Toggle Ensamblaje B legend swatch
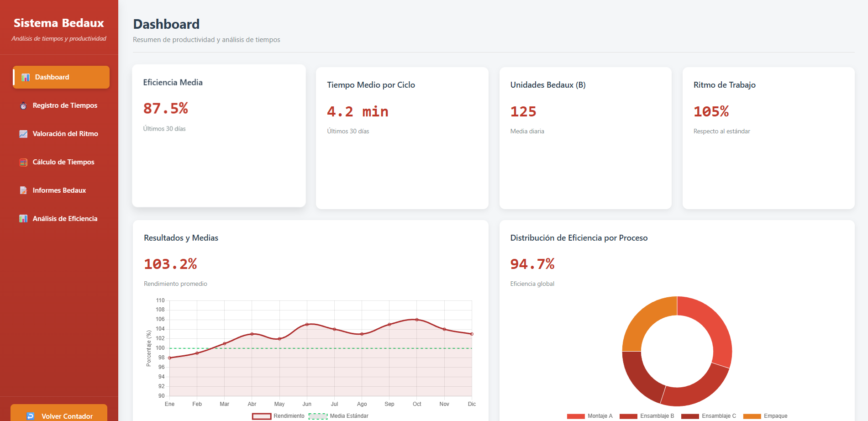The width and height of the screenshot is (868, 421). [x=628, y=416]
